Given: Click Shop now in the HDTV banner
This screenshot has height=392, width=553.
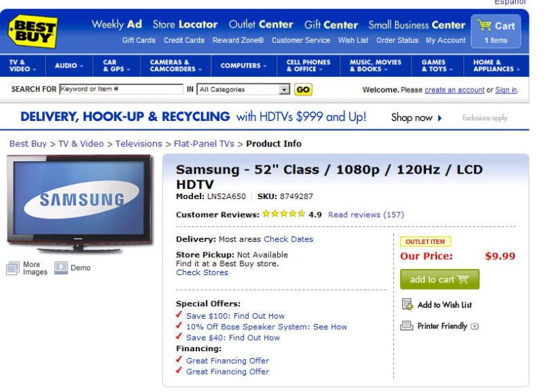Looking at the screenshot, I should click(416, 118).
